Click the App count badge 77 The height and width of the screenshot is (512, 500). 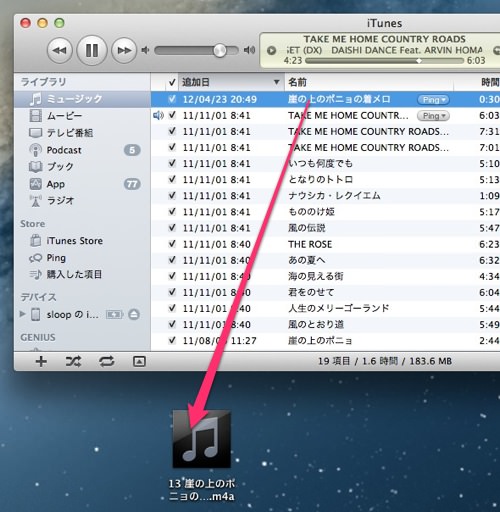(132, 184)
